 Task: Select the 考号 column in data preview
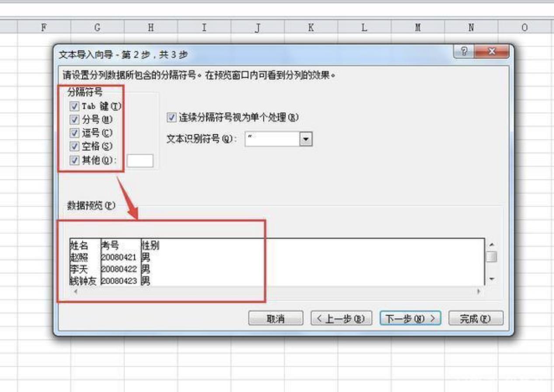[x=110, y=246]
